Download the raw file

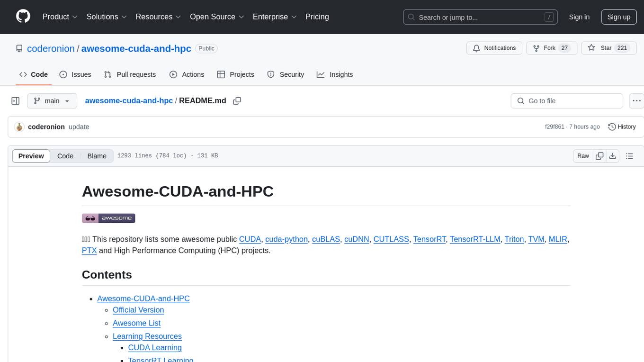point(612,156)
